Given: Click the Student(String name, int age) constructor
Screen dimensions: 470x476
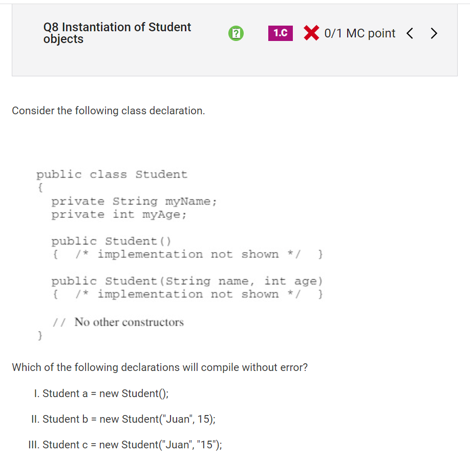Looking at the screenshot, I should pyautogui.click(x=186, y=281).
